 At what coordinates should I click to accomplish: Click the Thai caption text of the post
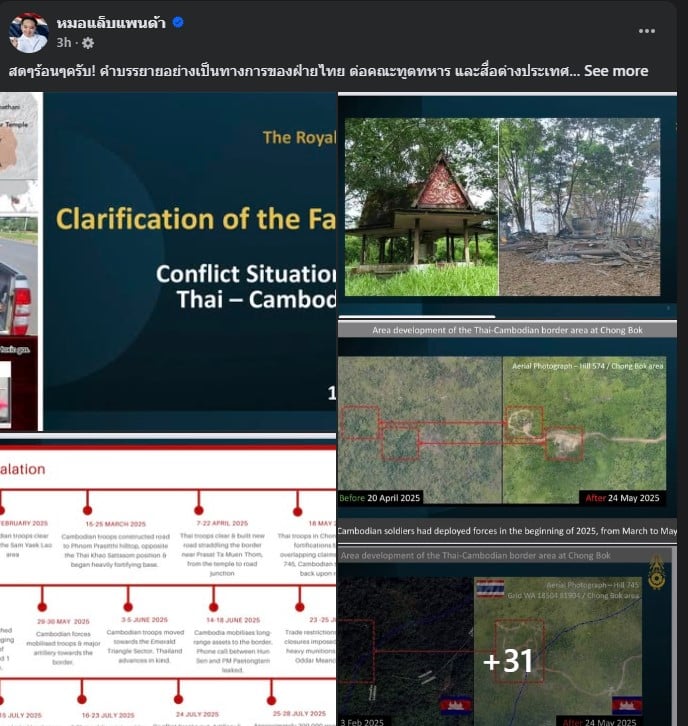tap(294, 71)
